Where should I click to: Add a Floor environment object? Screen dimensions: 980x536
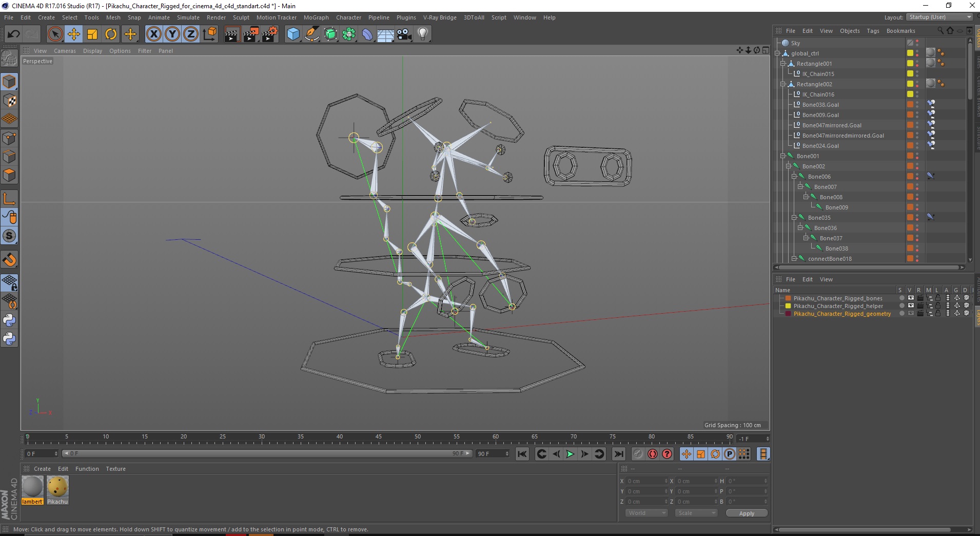click(x=386, y=34)
